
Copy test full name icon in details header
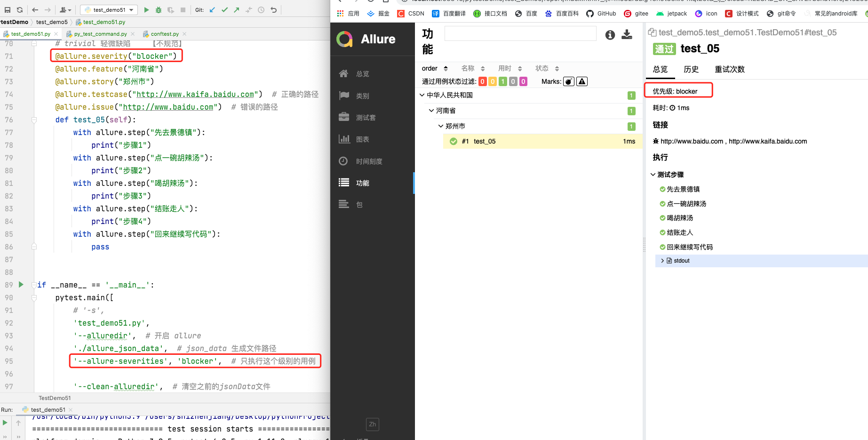(x=652, y=32)
